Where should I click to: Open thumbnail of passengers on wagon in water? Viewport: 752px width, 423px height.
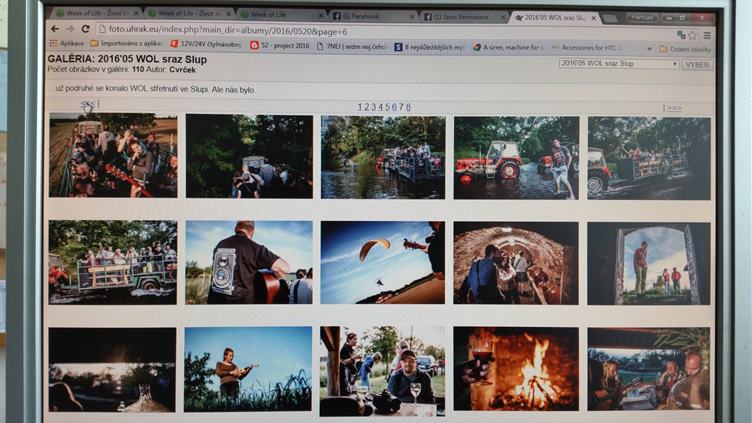coord(113,262)
